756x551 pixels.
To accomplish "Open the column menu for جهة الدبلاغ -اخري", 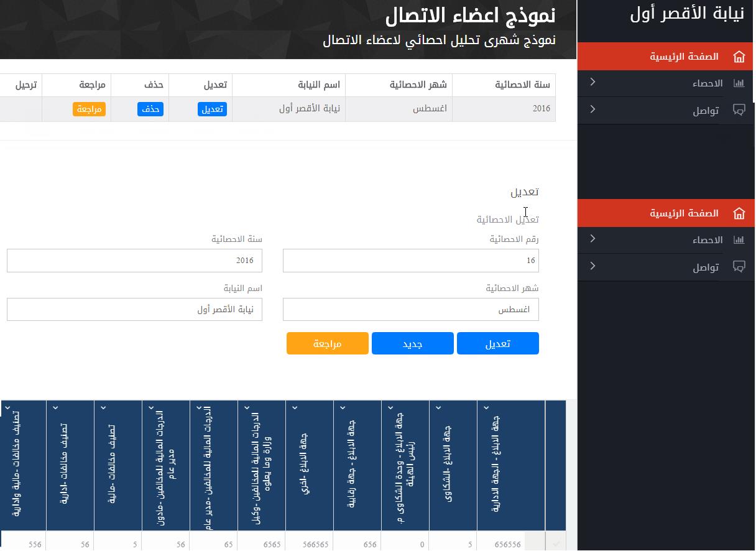I will click(x=295, y=408).
